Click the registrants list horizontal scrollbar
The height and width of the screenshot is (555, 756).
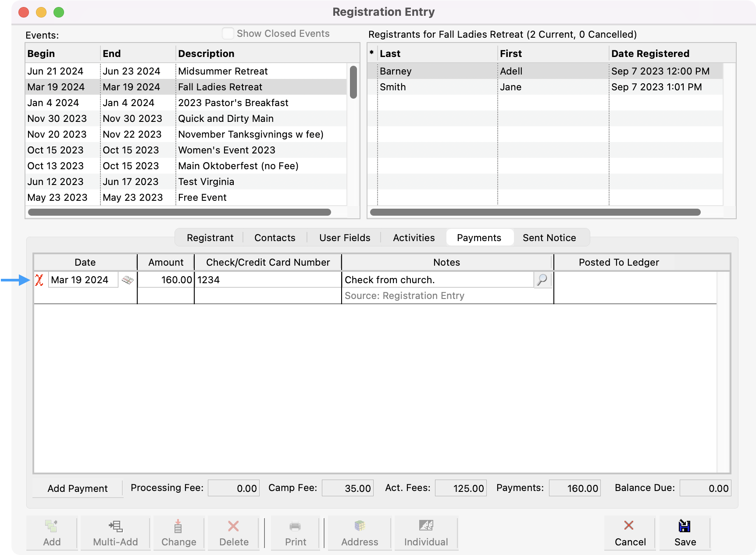click(x=535, y=212)
